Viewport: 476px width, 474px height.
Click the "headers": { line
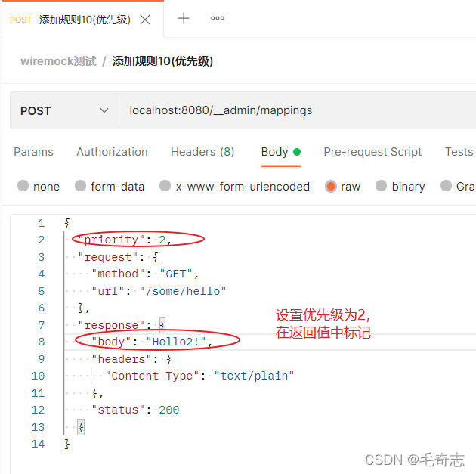[x=131, y=359]
